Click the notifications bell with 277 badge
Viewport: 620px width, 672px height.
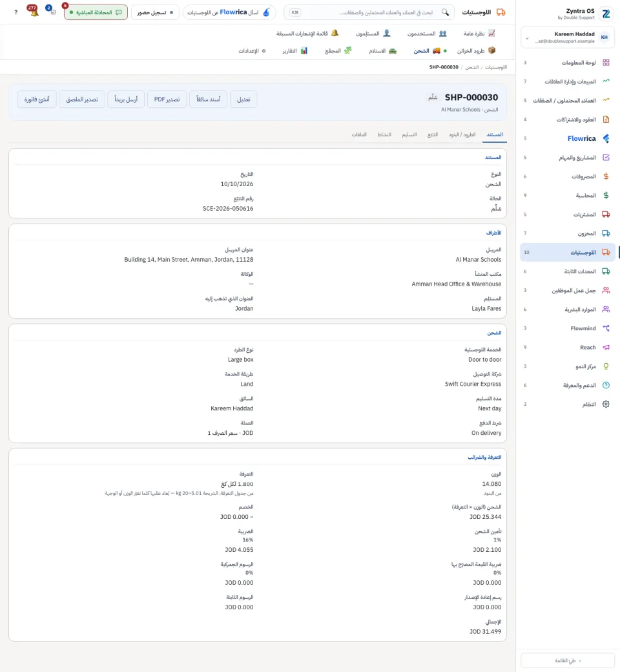[x=34, y=11]
